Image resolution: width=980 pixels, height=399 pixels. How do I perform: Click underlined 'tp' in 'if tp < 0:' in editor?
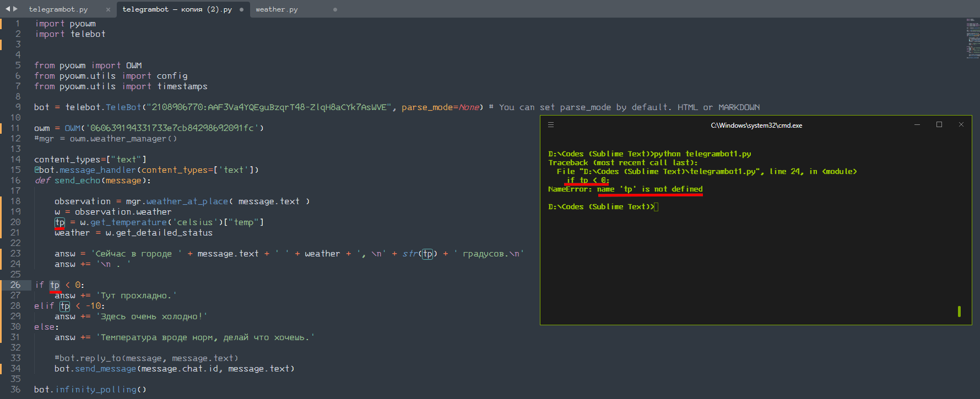(55, 285)
